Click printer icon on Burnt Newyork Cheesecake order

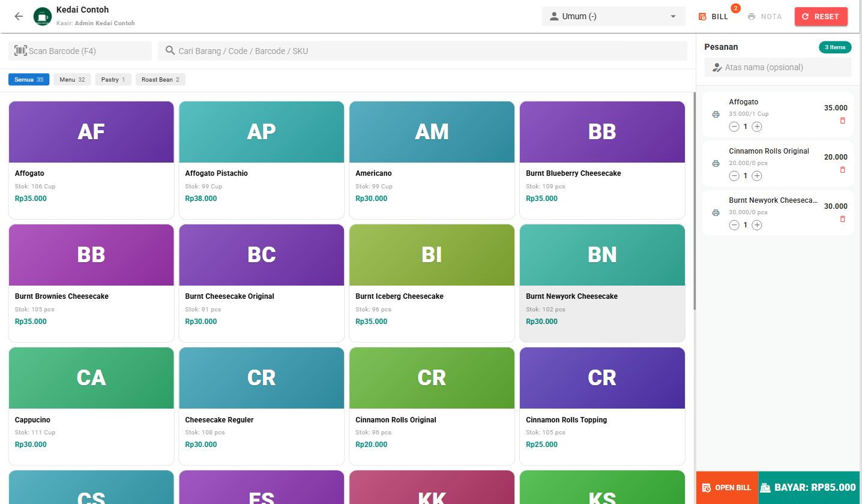pos(716,213)
